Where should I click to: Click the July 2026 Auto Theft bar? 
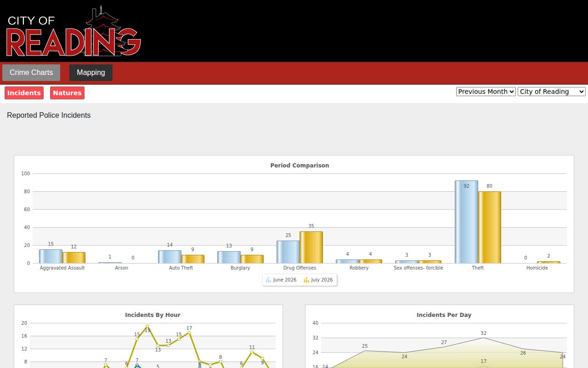192,259
